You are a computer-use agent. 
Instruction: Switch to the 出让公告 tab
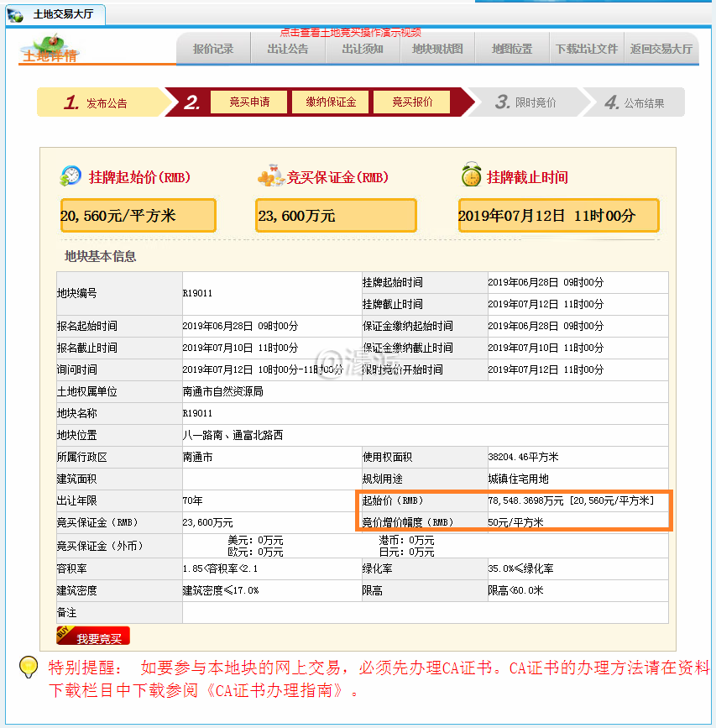pos(288,49)
